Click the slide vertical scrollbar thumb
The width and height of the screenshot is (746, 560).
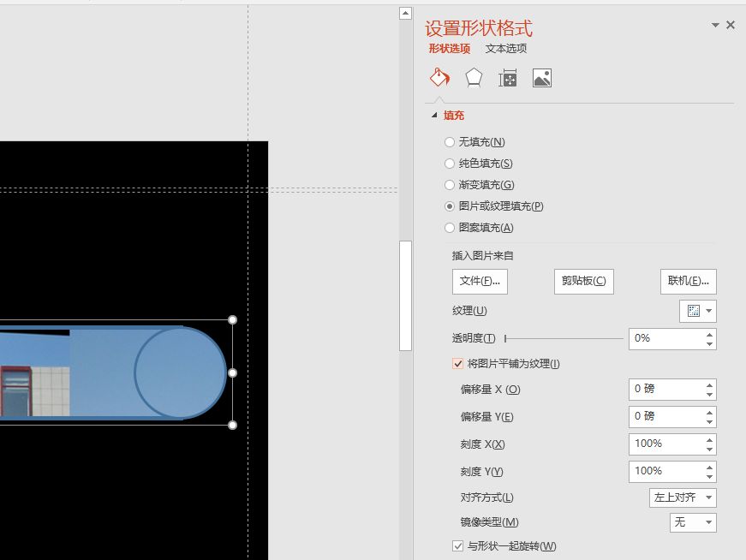pos(405,295)
